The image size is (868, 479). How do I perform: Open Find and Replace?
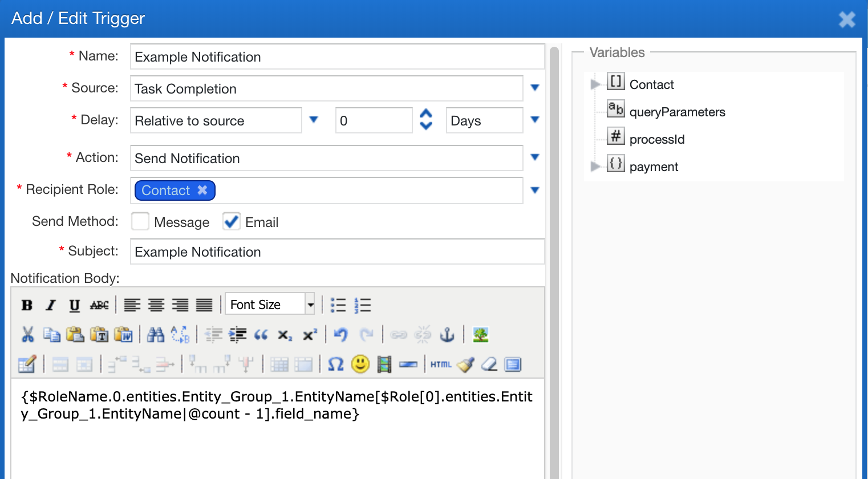[180, 335]
